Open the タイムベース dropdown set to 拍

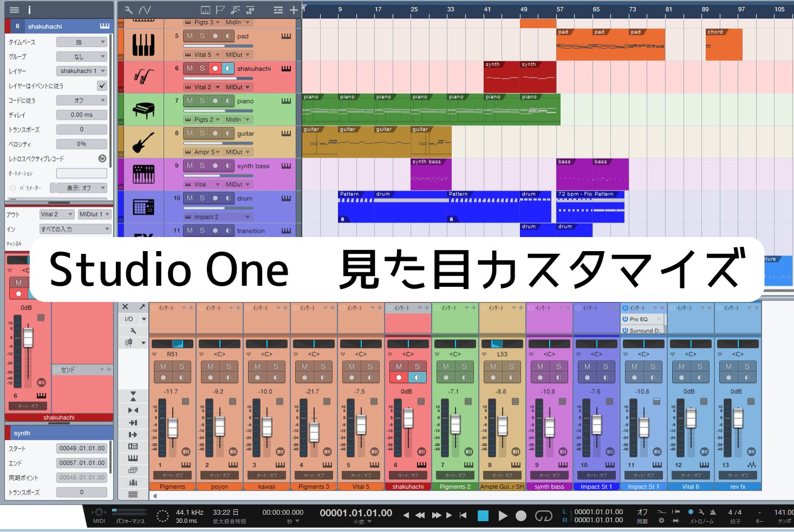[x=82, y=42]
